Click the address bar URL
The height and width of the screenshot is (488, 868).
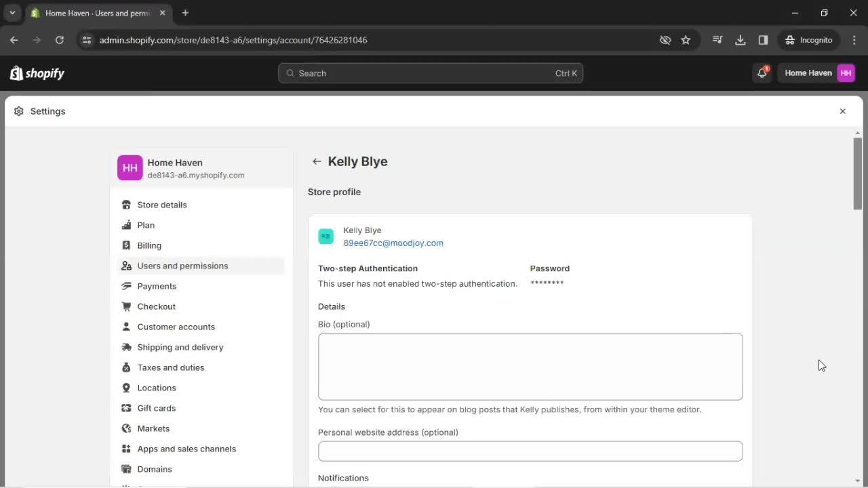click(233, 40)
